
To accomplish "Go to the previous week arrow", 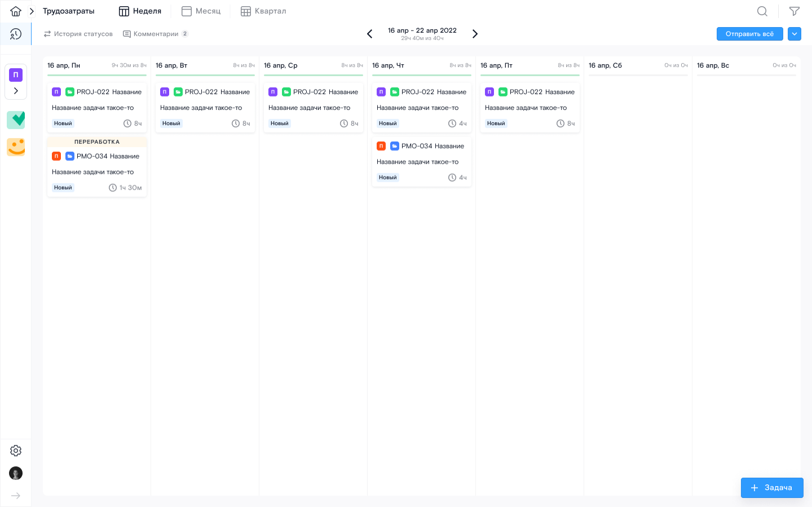I will click(370, 34).
